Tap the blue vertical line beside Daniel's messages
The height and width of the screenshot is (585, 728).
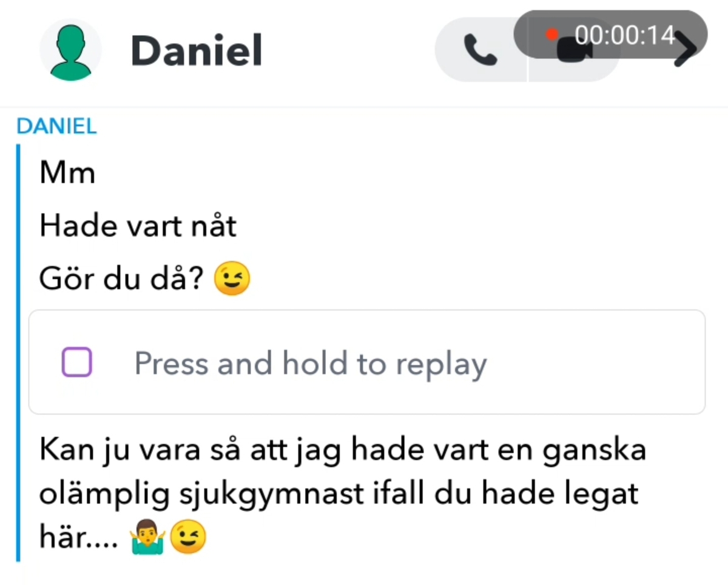[x=18, y=352]
